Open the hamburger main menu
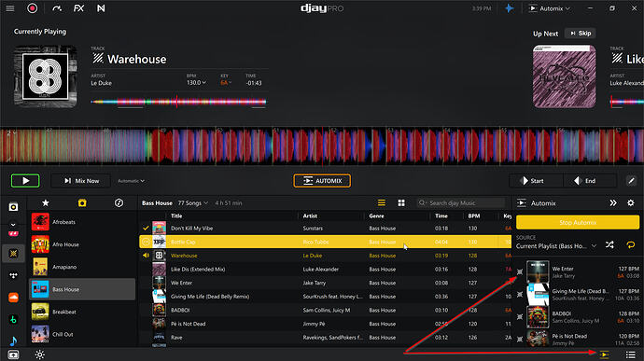 (x=10, y=8)
